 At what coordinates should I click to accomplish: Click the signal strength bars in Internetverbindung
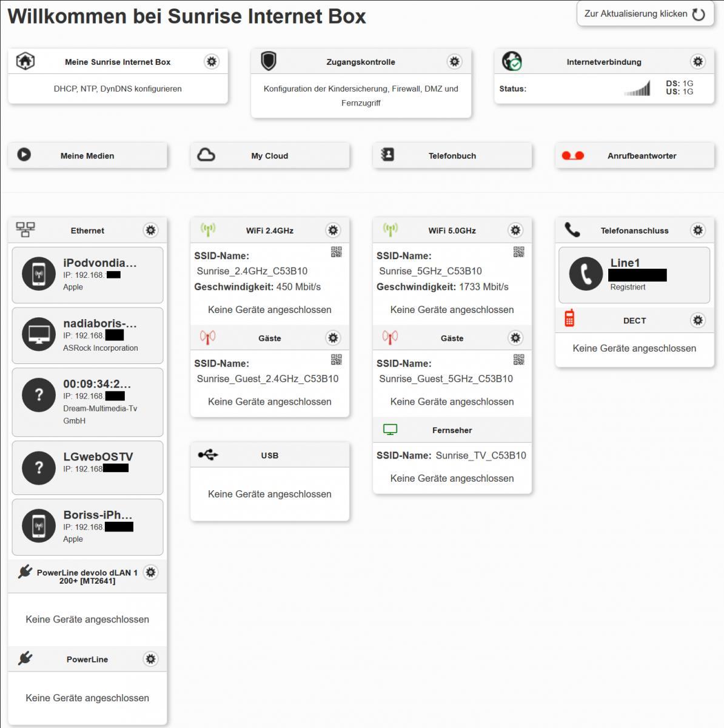point(637,89)
